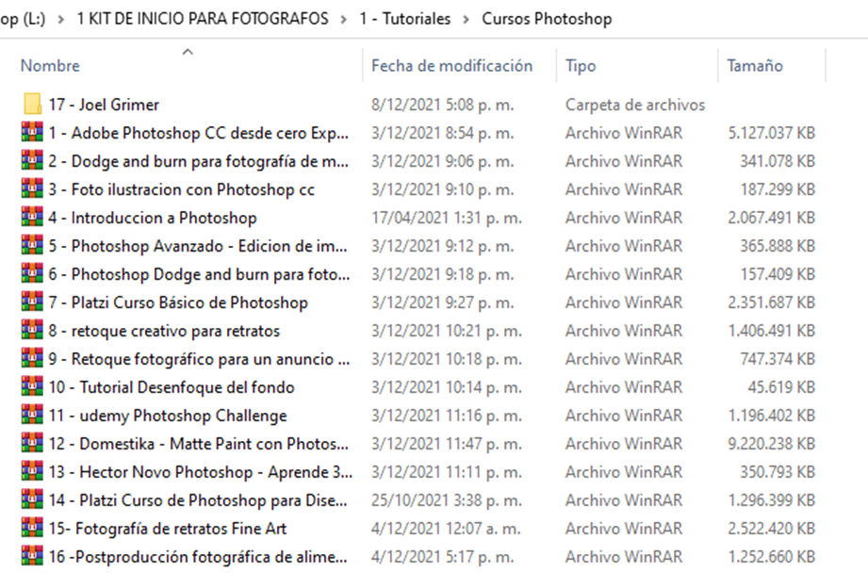
Task: Sort files by the Tamaño column
Action: [x=755, y=66]
